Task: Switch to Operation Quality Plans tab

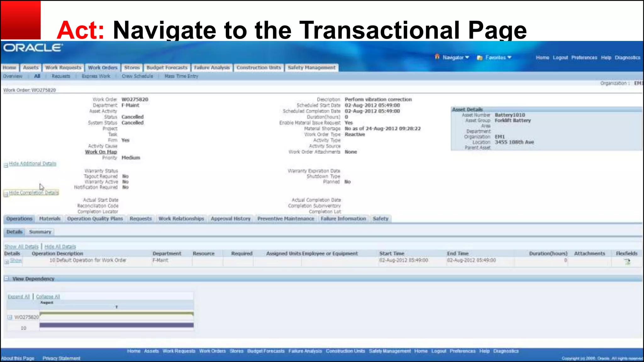Action: (95, 219)
